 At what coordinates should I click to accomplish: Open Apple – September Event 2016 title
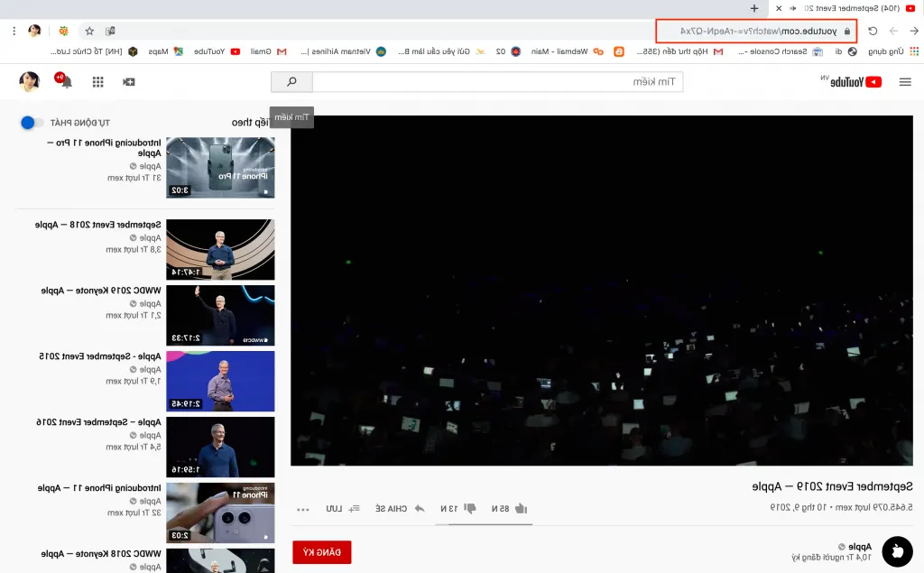click(99, 422)
